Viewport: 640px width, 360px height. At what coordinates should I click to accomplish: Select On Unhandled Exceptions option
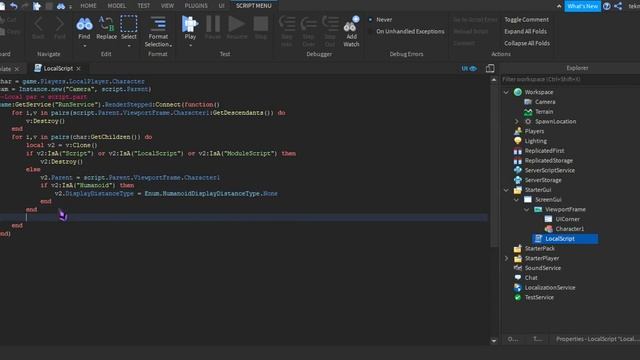(x=406, y=31)
